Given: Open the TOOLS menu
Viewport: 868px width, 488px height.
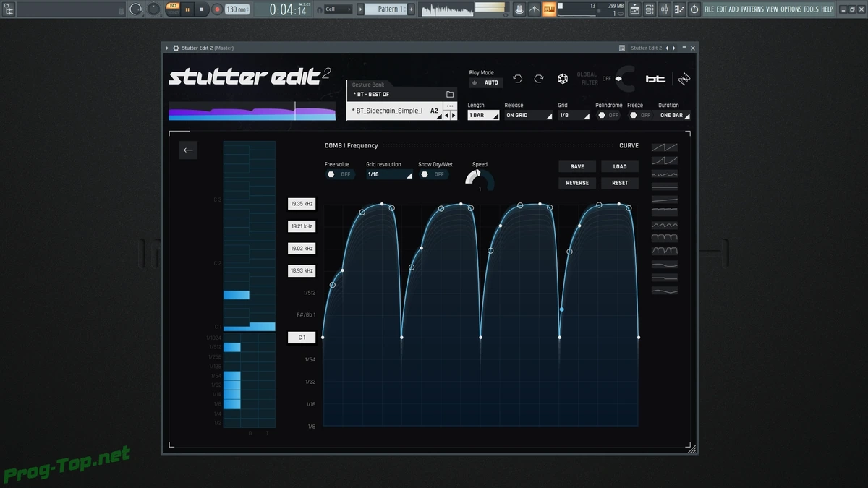Looking at the screenshot, I should pyautogui.click(x=811, y=9).
